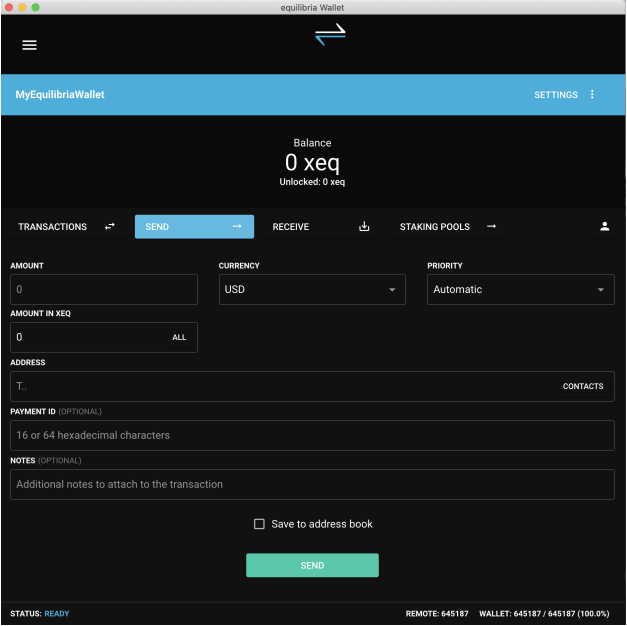Open CONTACTS to choose an address
This screenshot has width=627, height=626.
tap(583, 386)
